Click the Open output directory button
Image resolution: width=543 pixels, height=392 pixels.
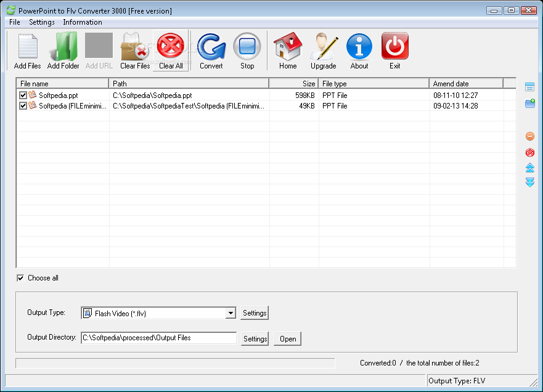pyautogui.click(x=288, y=338)
